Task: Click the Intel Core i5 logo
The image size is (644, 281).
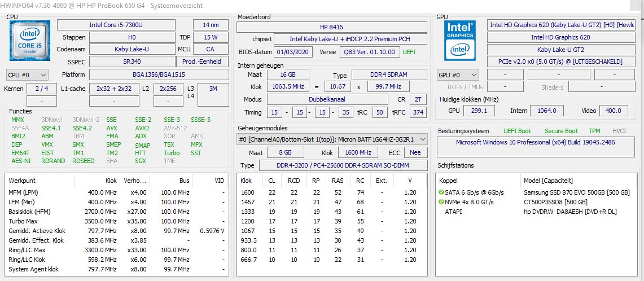Action: click(29, 41)
